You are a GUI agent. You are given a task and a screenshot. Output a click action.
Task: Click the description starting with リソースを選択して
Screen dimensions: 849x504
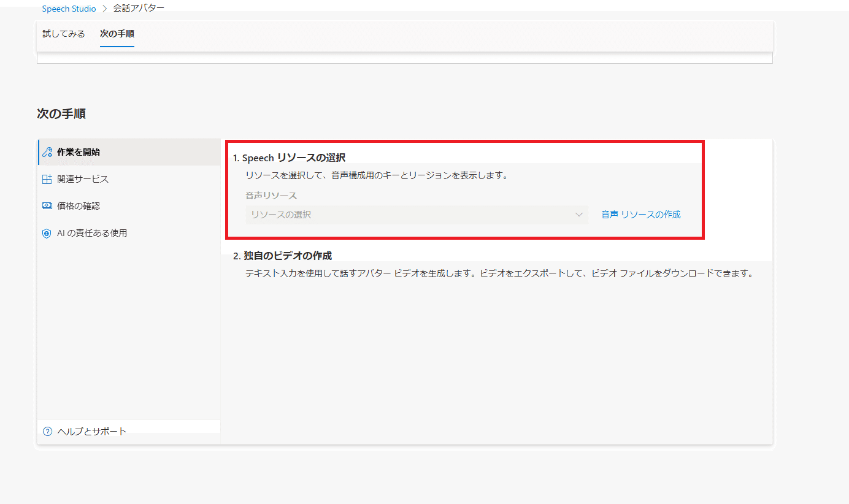tap(377, 175)
